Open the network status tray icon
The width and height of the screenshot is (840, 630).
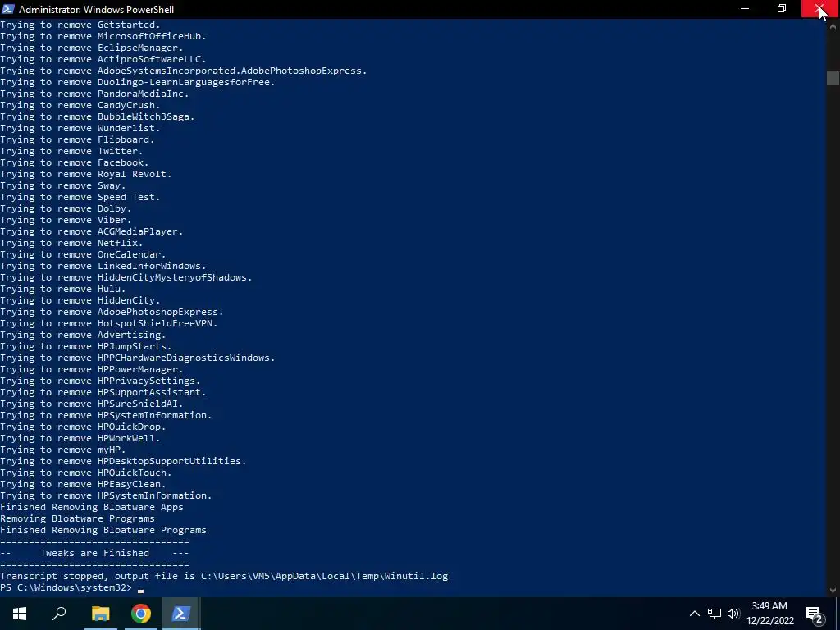714,614
